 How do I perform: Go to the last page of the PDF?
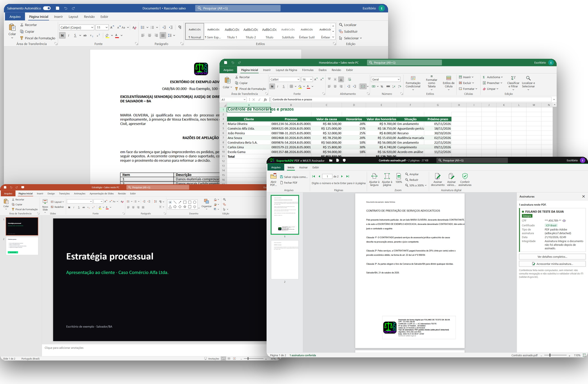(348, 176)
